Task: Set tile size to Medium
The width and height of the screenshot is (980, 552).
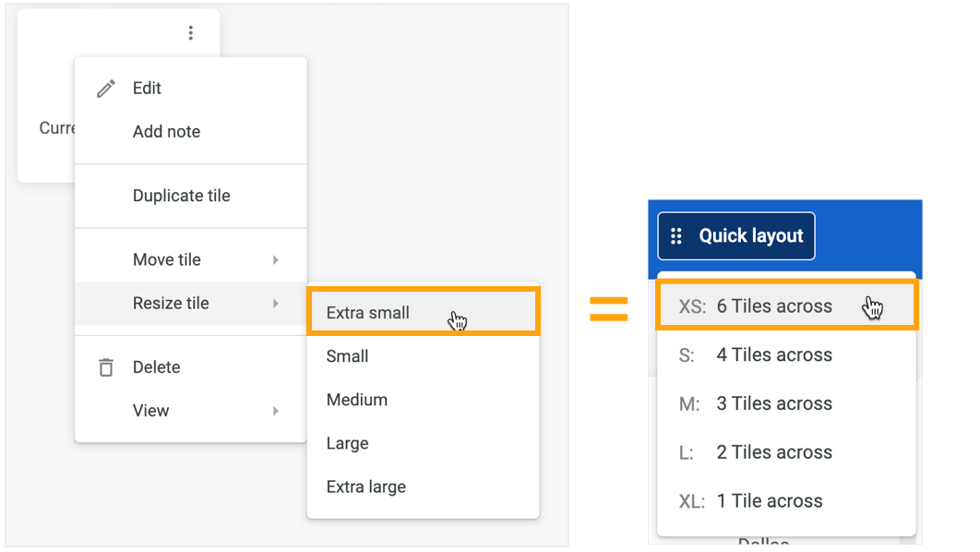Action: 424,400
